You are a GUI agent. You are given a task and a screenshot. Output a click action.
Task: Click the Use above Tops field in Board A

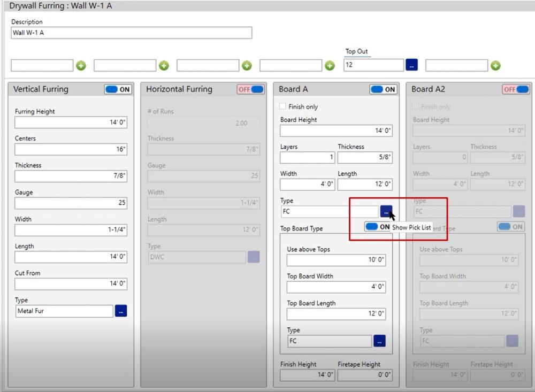[336, 260]
